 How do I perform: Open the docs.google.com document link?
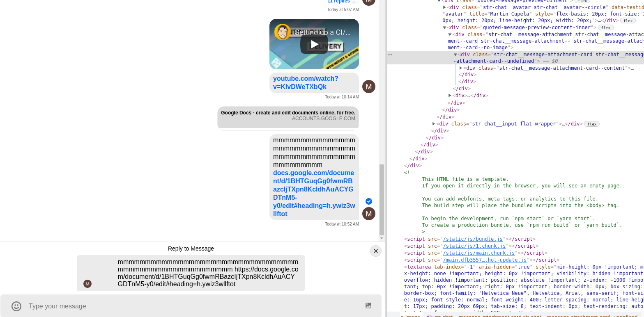314,193
